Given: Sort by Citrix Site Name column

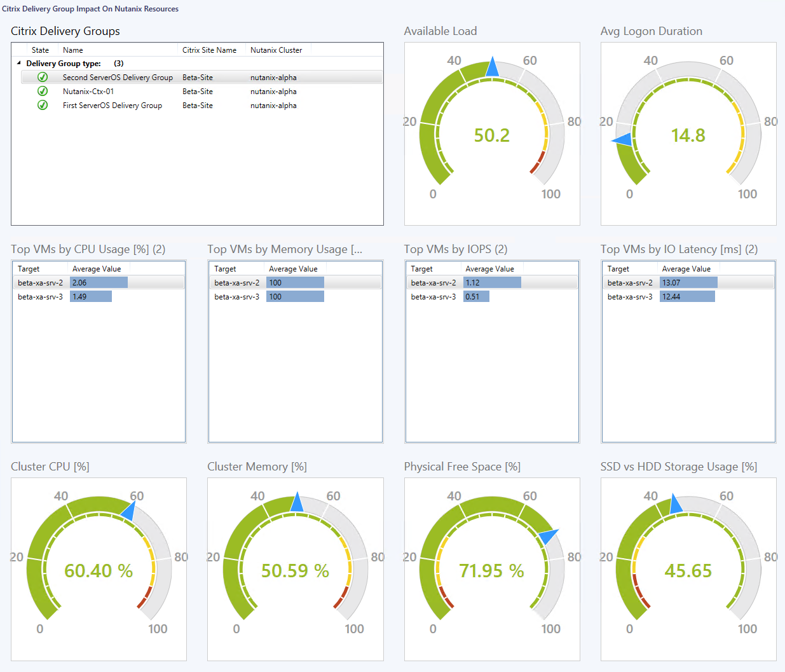Looking at the screenshot, I should click(209, 50).
